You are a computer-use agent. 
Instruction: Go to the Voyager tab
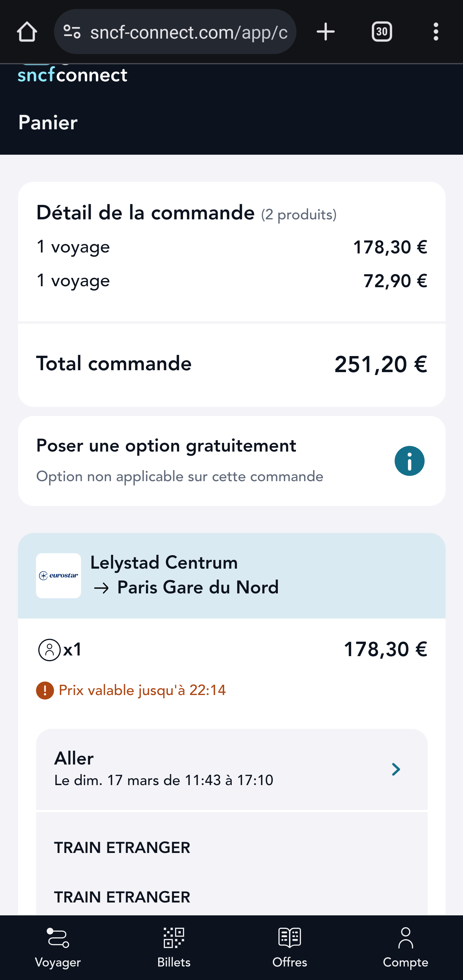[x=58, y=947]
